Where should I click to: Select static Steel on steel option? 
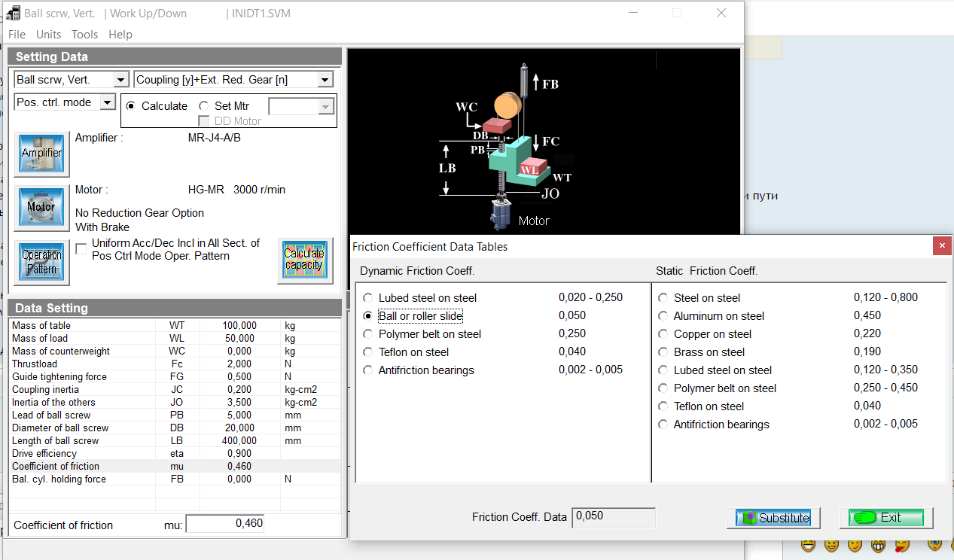(663, 298)
